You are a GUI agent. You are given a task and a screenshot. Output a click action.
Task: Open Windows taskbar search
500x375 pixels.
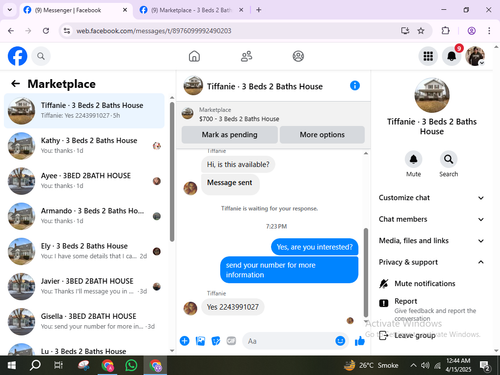tap(35, 365)
